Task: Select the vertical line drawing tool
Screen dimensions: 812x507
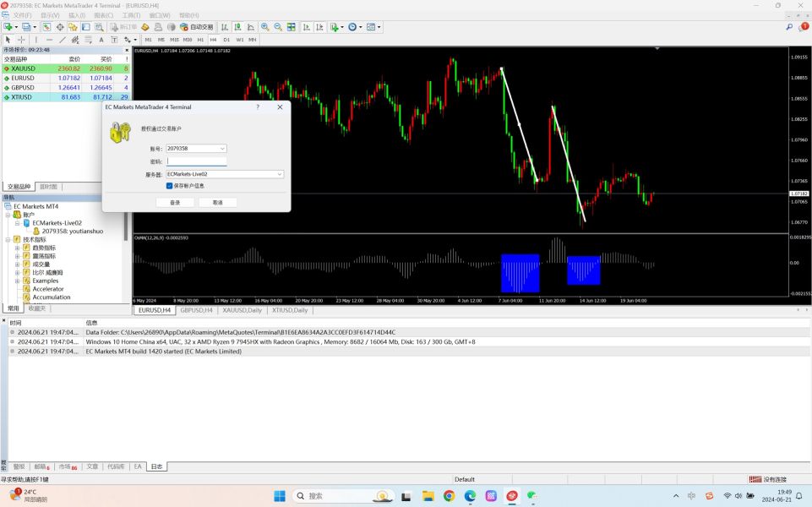Action: point(35,40)
